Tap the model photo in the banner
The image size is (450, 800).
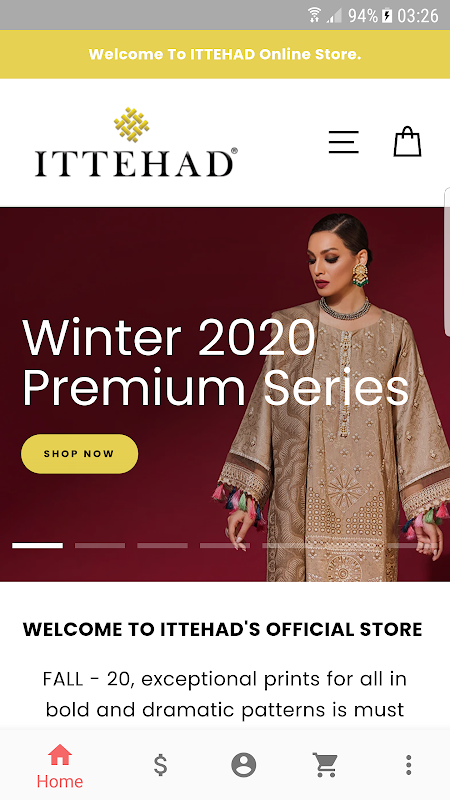[x=332, y=397]
